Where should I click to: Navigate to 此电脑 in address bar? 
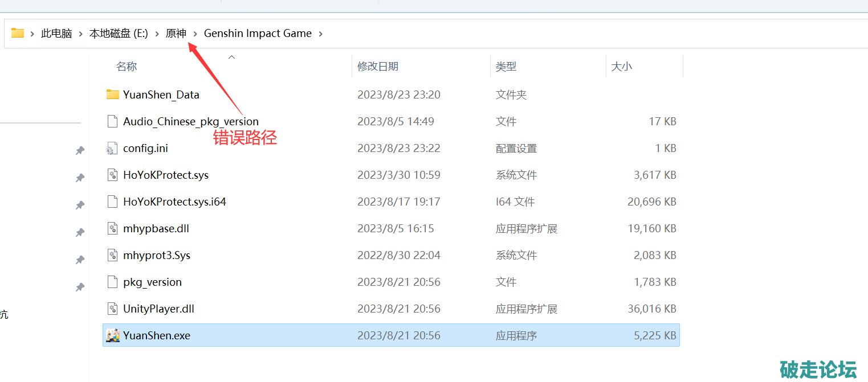point(56,34)
